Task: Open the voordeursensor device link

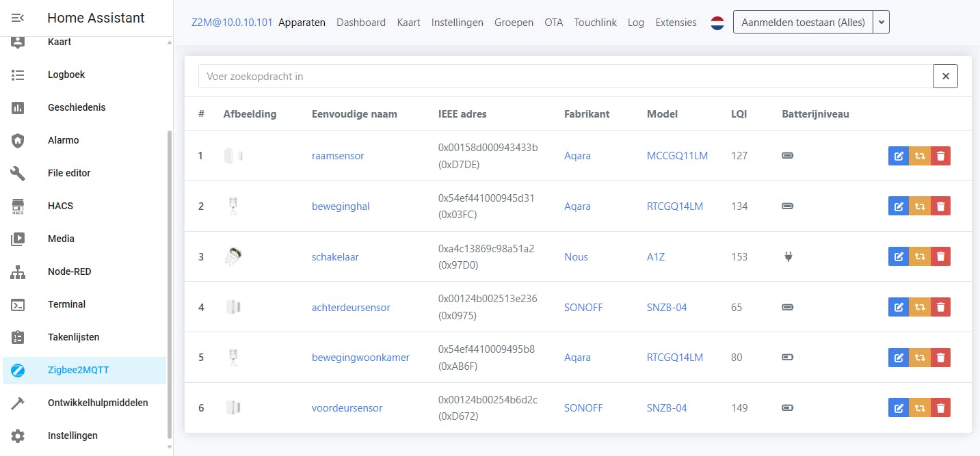Action: [x=347, y=408]
